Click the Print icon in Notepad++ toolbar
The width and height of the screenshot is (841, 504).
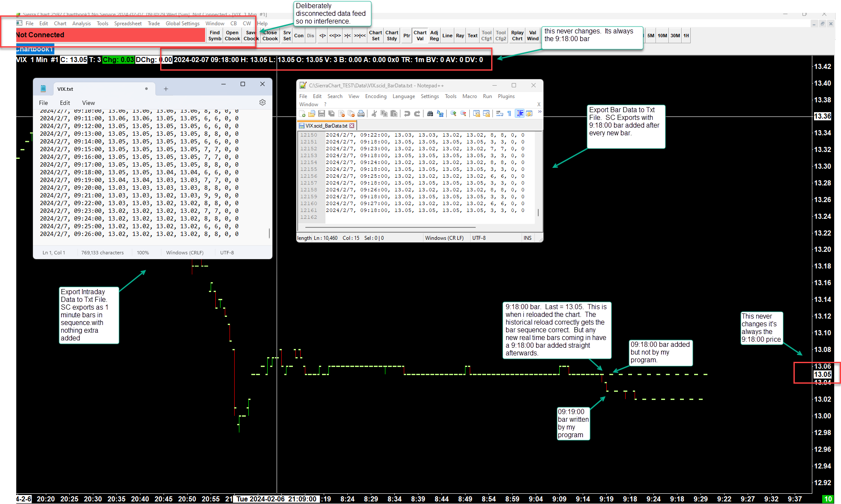pos(361,113)
